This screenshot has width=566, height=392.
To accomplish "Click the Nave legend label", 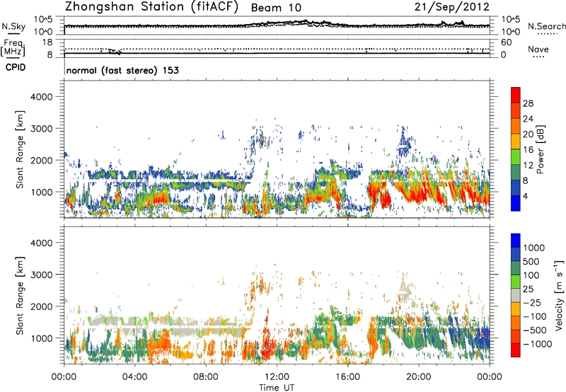I will (x=538, y=49).
